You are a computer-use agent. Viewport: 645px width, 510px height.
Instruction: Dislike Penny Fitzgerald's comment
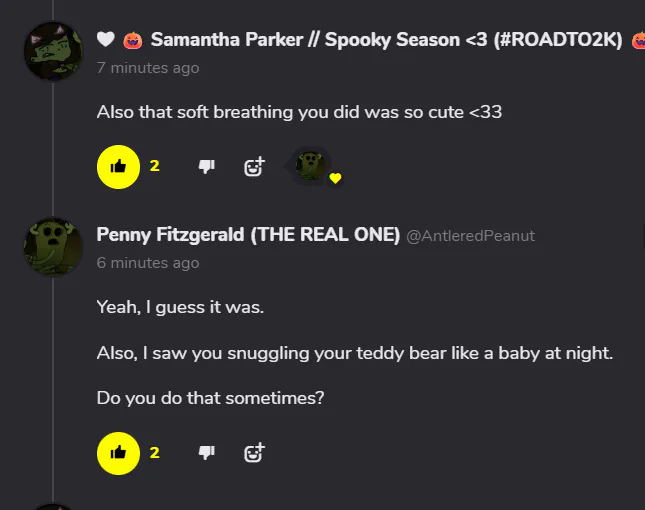pyautogui.click(x=207, y=453)
